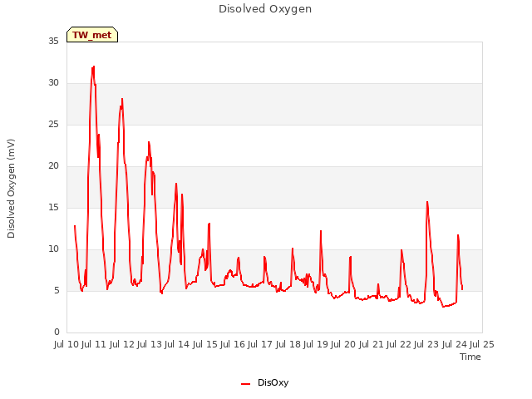Image resolution: width=532 pixels, height=399 pixels.
Task: Click the Jul 19 x-axis tick label
Action: pyautogui.click(x=316, y=344)
